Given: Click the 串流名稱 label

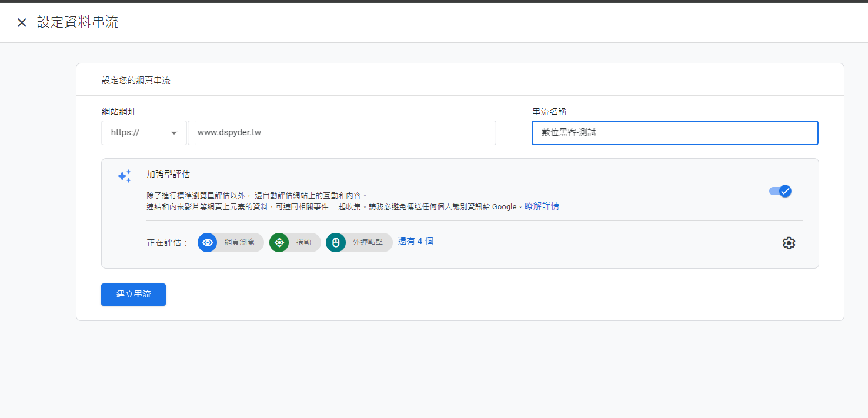Looking at the screenshot, I should 549,112.
